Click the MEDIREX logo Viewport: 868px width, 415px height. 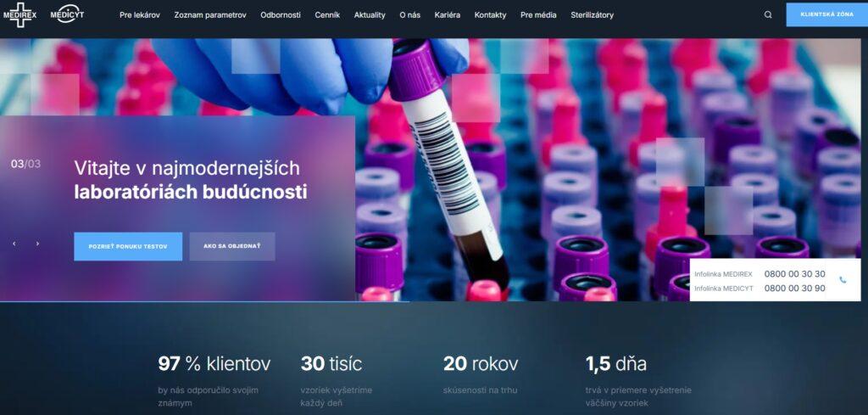tap(20, 15)
